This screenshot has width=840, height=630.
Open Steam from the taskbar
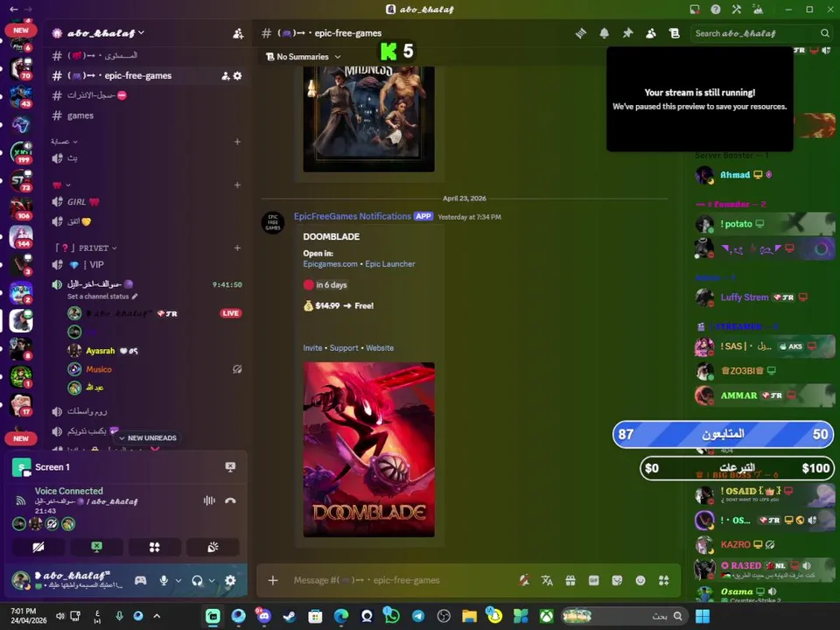(x=289, y=616)
